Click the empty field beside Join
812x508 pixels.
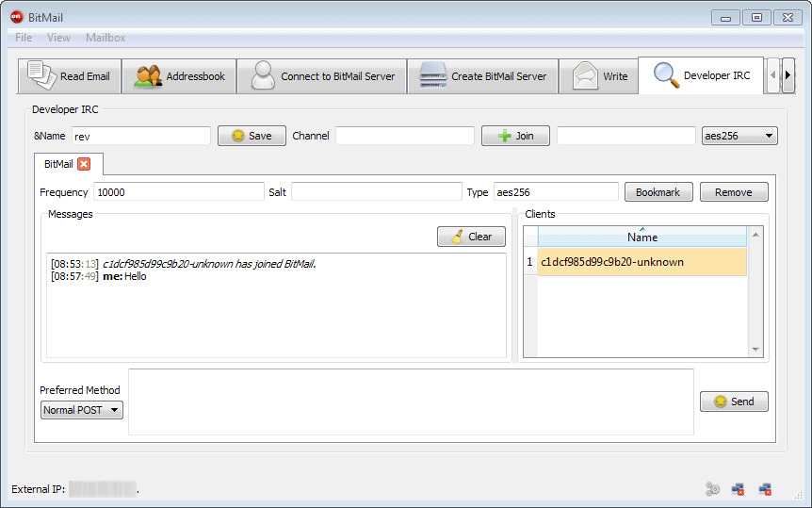coord(626,136)
